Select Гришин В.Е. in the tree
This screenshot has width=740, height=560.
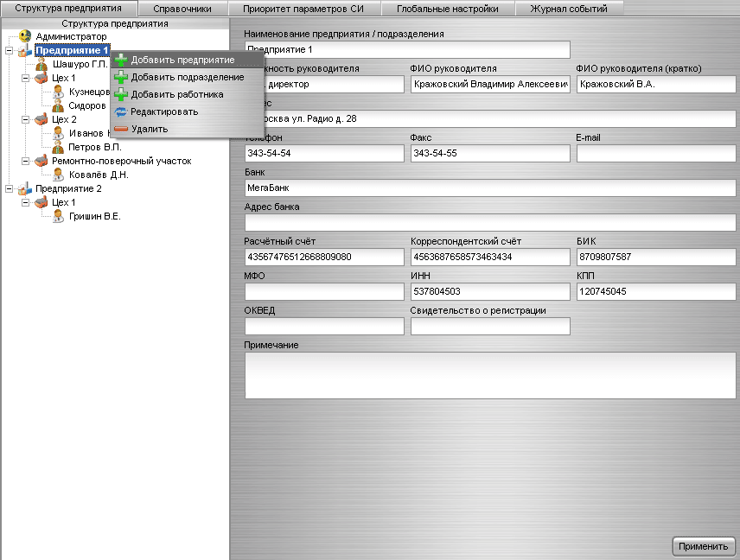(95, 216)
